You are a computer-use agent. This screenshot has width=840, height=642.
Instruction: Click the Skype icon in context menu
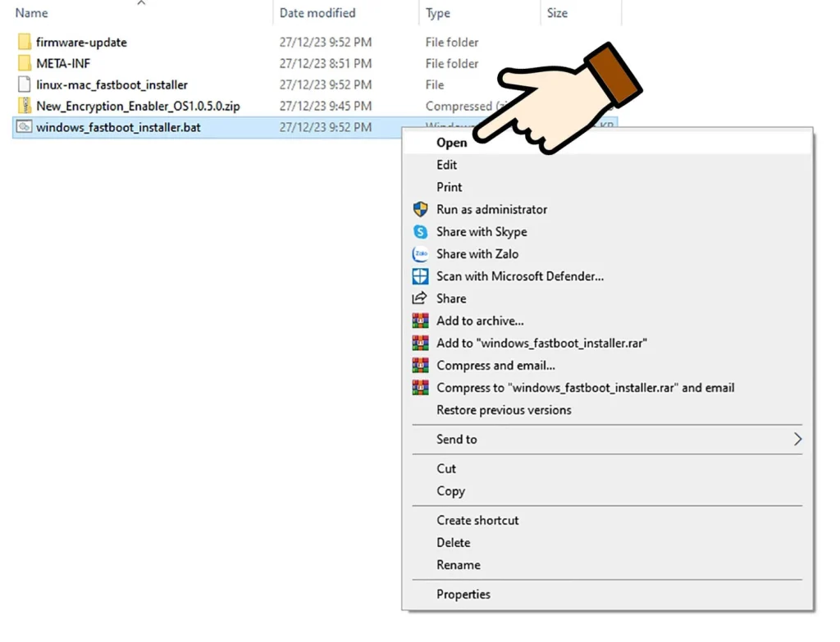coord(420,232)
